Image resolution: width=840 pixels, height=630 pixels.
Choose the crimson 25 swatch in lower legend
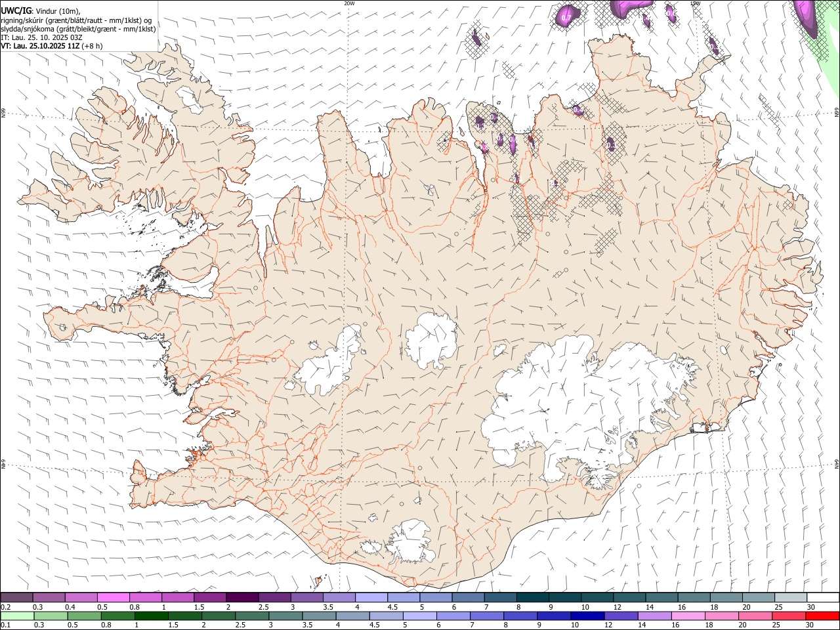tap(788, 616)
